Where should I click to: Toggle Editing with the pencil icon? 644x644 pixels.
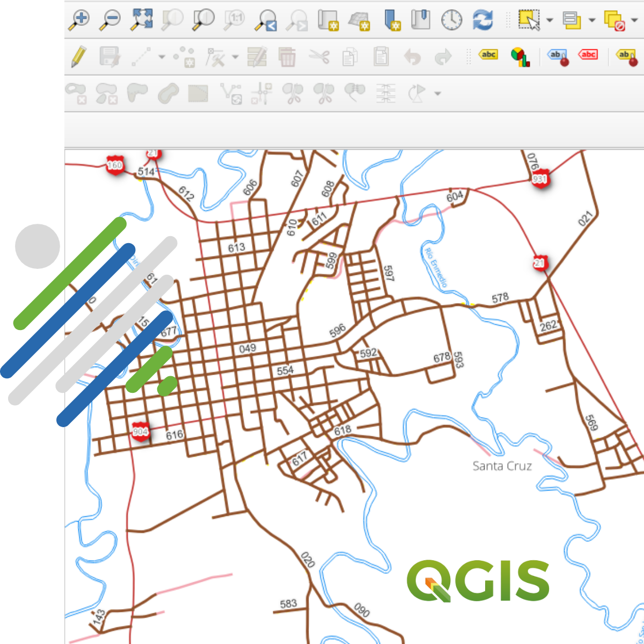click(79, 56)
